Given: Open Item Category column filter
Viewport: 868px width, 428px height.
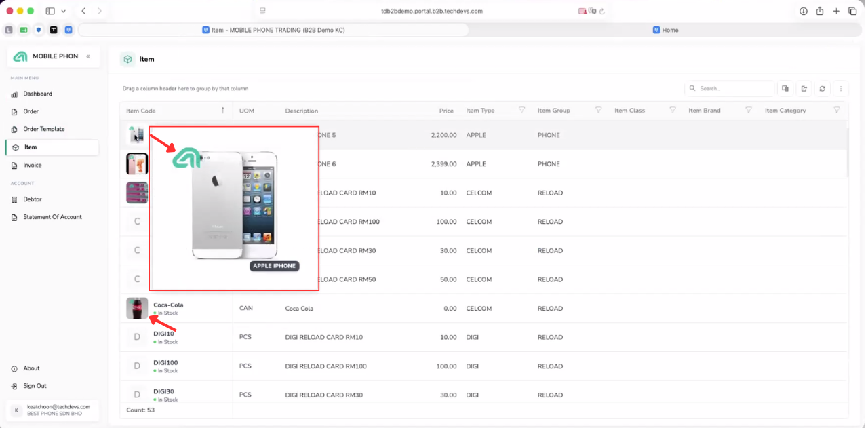Looking at the screenshot, I should click(837, 110).
